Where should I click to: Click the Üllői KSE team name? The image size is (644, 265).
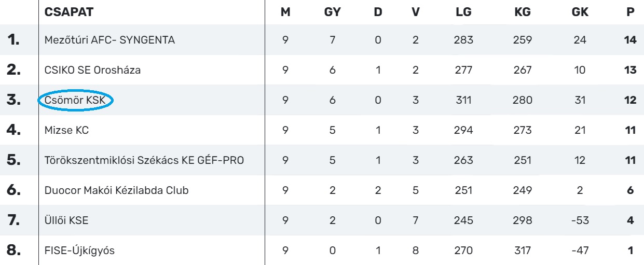66,220
